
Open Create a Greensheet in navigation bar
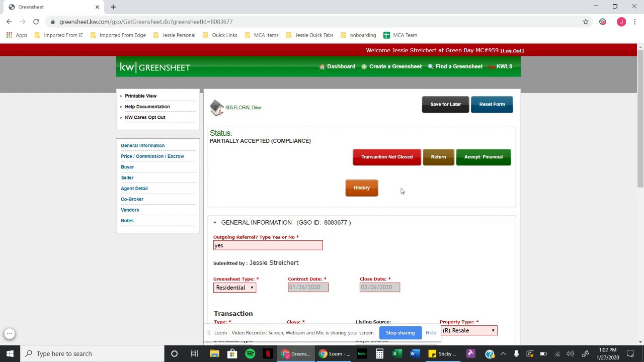[x=391, y=66]
